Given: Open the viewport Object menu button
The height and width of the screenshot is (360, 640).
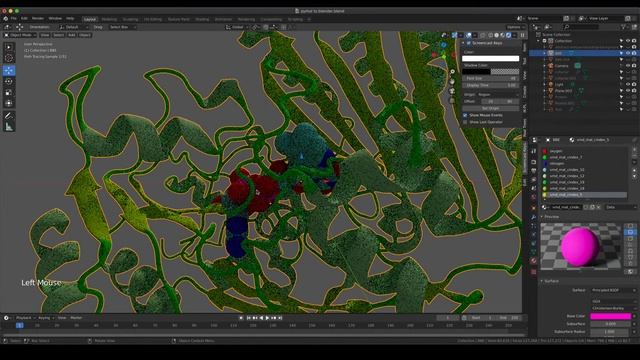Looking at the screenshot, I should (x=85, y=35).
